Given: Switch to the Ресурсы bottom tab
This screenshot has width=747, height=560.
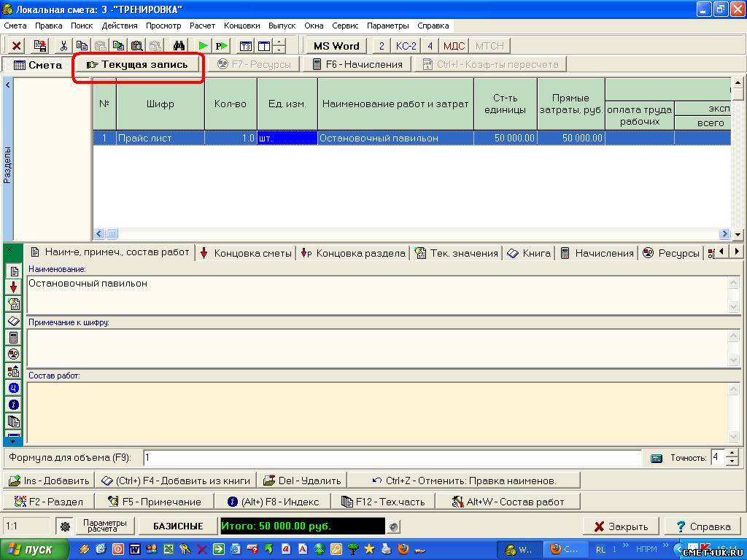Looking at the screenshot, I should tap(672, 253).
